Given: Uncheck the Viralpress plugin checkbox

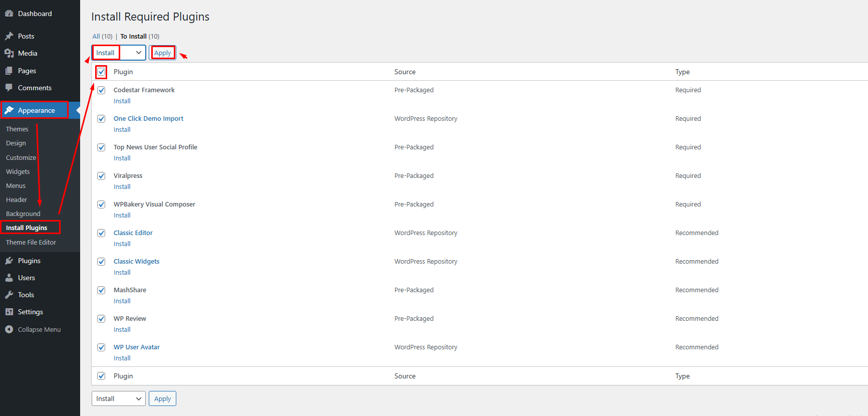Looking at the screenshot, I should [101, 176].
